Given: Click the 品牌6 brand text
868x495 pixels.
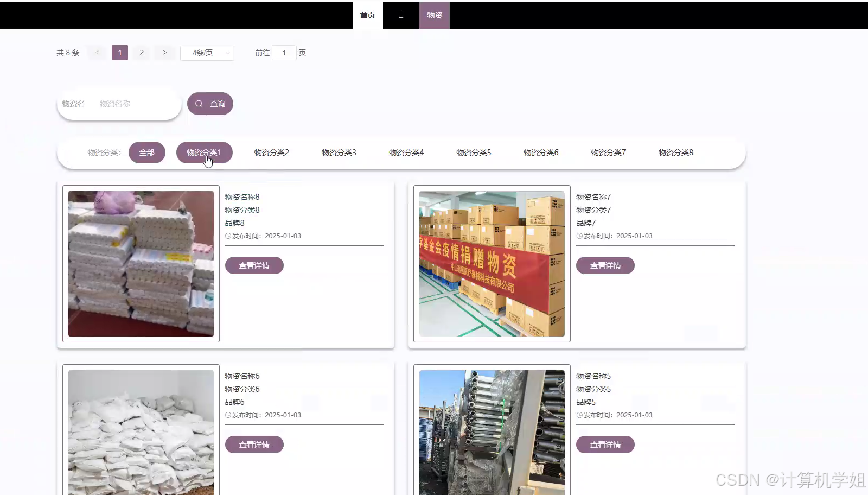Looking at the screenshot, I should point(234,402).
